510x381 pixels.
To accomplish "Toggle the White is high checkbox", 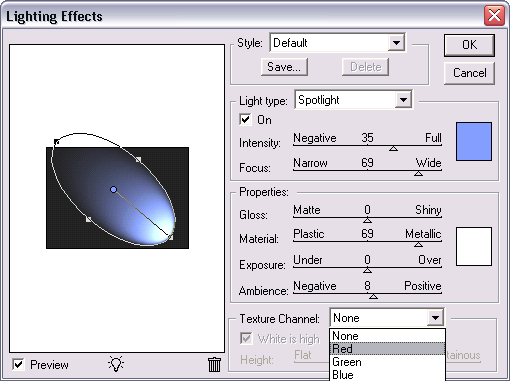I will (x=246, y=338).
